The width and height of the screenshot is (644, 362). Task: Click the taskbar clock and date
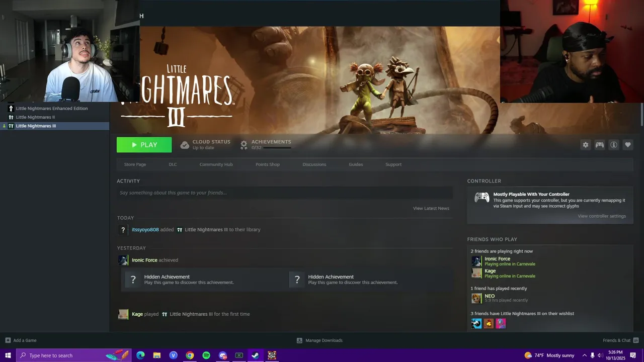[615, 355]
